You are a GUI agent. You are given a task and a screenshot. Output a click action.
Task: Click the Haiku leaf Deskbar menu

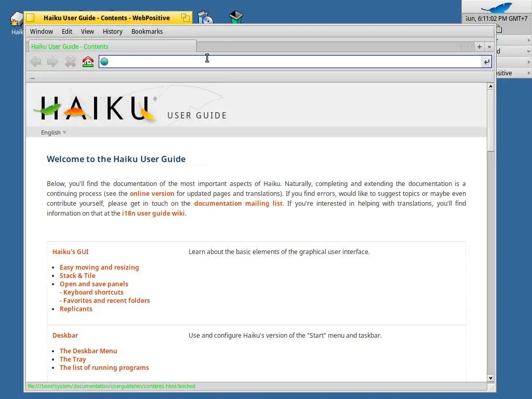pos(496,7)
